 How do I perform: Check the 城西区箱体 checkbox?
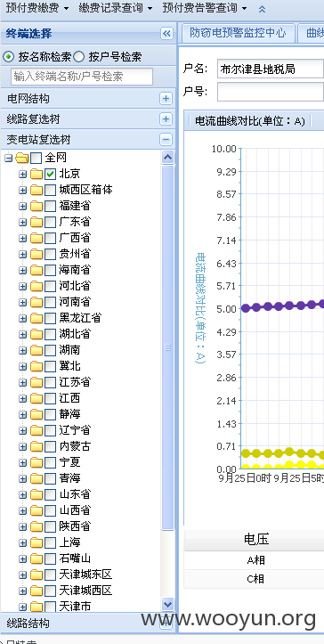click(50, 190)
